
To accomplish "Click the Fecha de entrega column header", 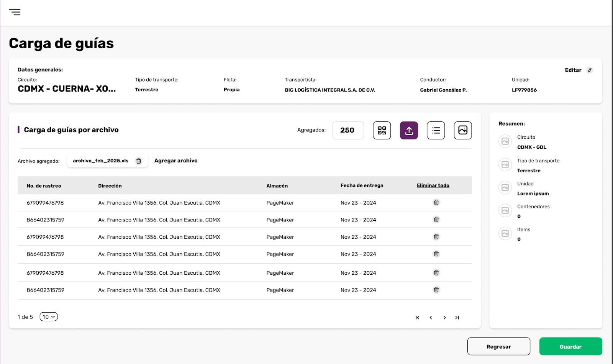I will 362,185.
